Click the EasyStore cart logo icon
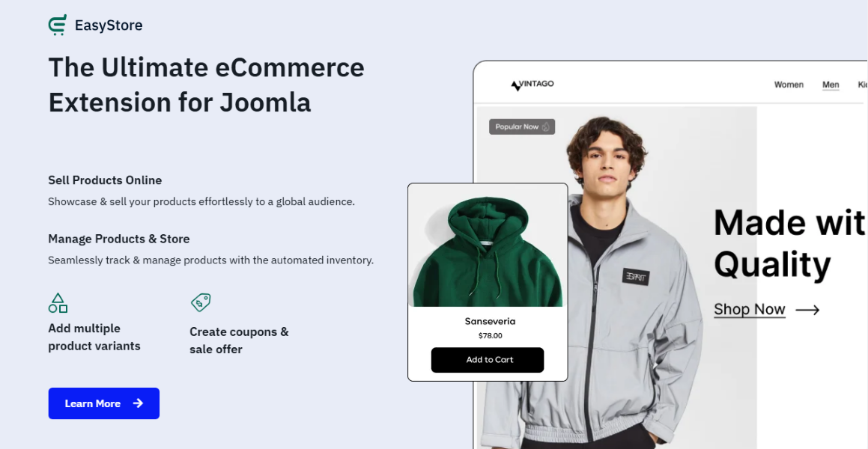868x449 pixels. click(58, 25)
